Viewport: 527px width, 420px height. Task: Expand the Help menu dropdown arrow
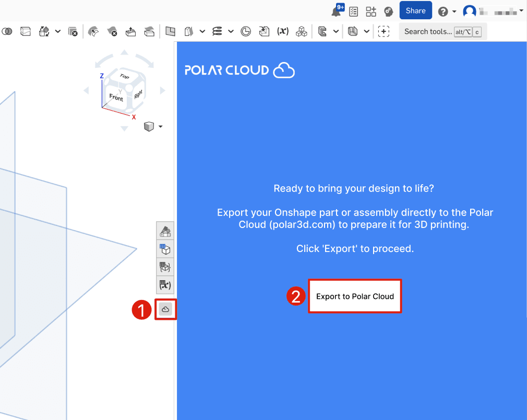coord(454,11)
